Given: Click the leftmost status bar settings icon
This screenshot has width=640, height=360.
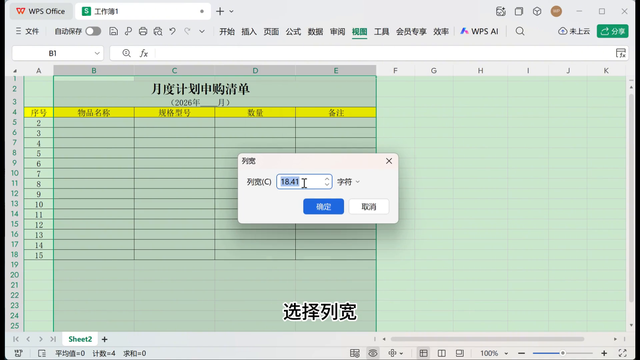Looking at the screenshot, I should tap(18, 353).
